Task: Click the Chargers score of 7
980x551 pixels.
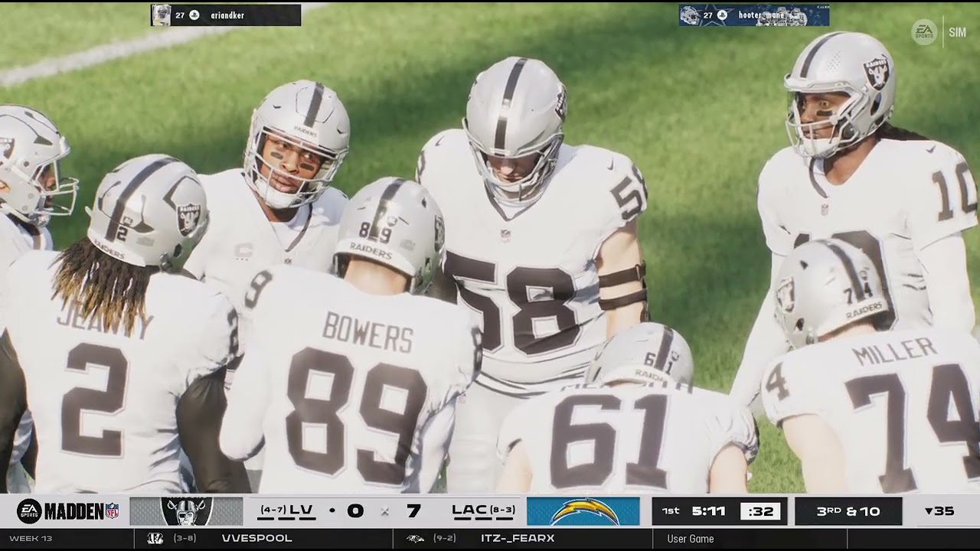Action: 414,511
